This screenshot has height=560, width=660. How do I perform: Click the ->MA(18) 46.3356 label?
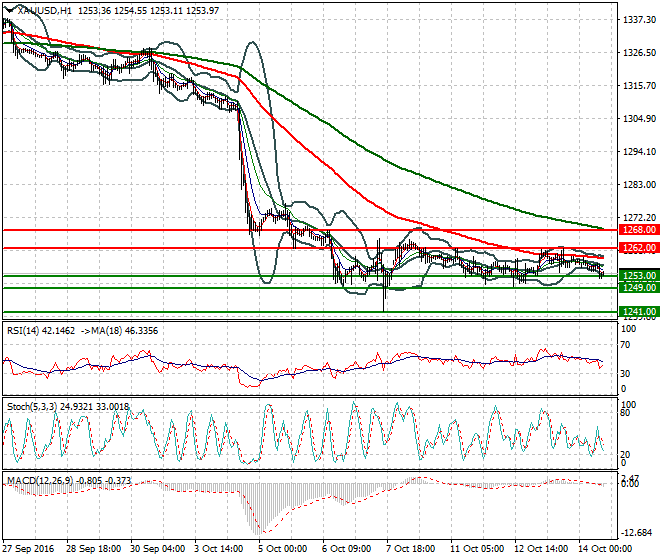tap(118, 331)
